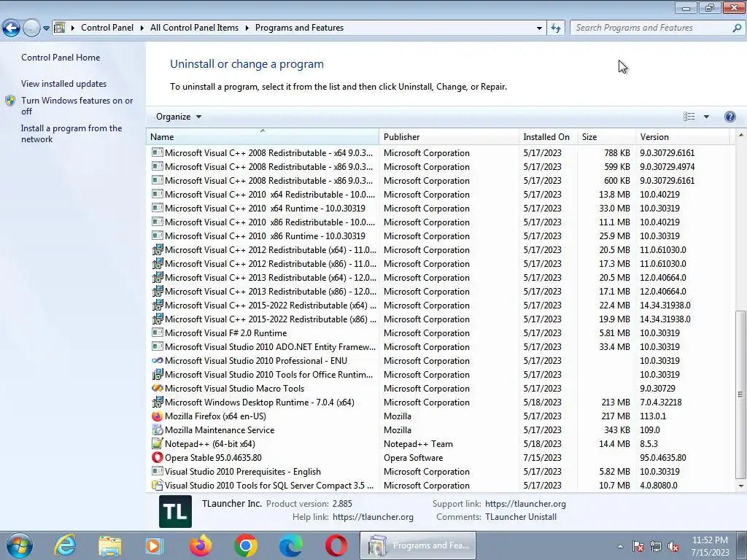
Task: Launch Firefox from the taskbar
Action: click(x=201, y=545)
